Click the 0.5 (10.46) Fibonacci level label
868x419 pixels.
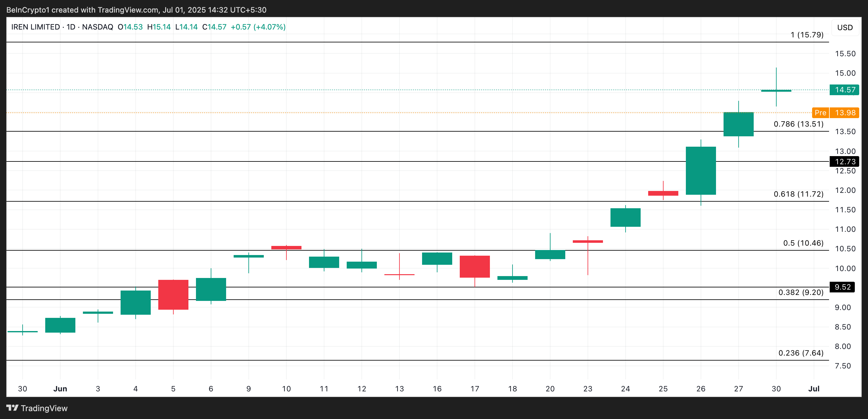(803, 243)
